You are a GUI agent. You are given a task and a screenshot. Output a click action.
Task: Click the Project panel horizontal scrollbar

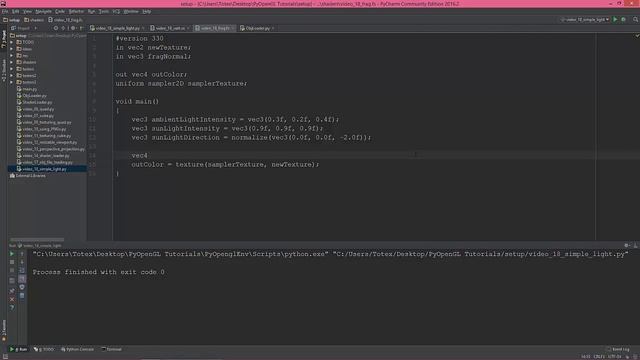37,240
